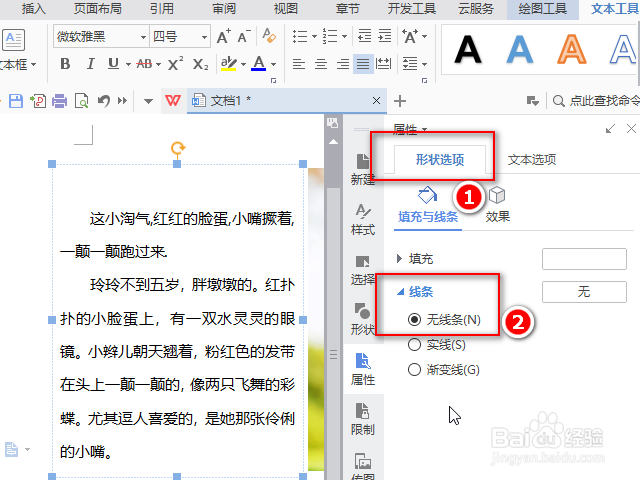Toggle bold formatting
640x480 pixels.
tap(65, 64)
